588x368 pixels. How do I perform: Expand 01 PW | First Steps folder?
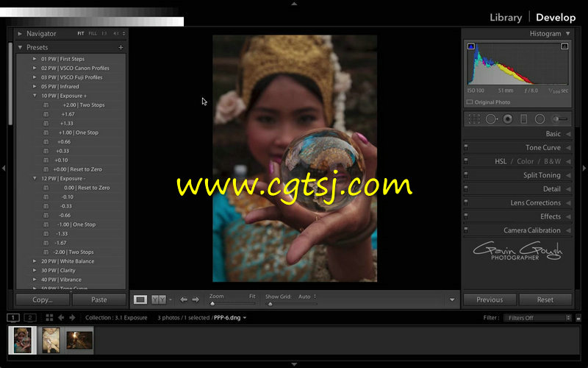click(x=35, y=59)
